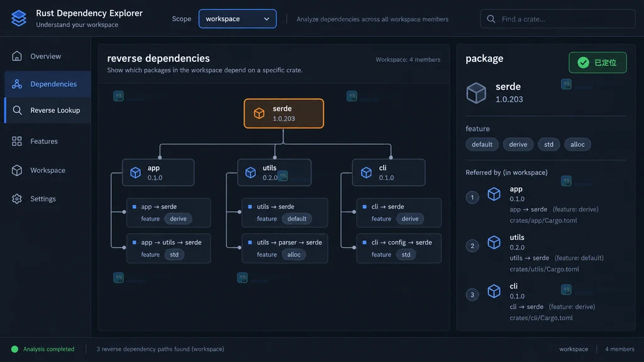Screen dimensions: 644x362
Task: Open the Settings gear icon
Action: (17, 199)
